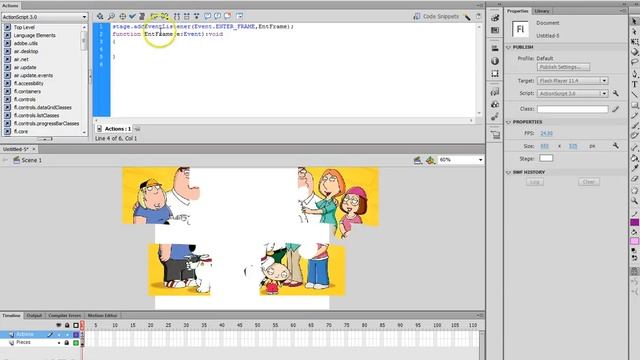The width and height of the screenshot is (640, 360).
Task: Toggle lock on the Pieces layer
Action: (x=67, y=343)
